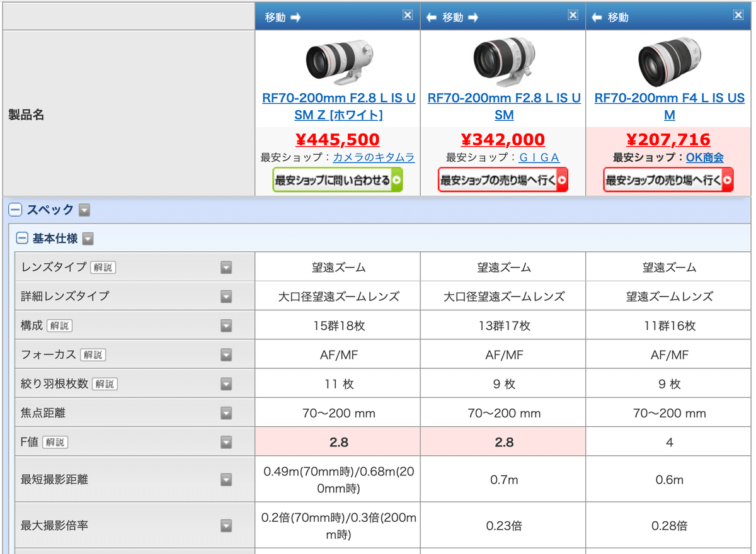Show 解説 for 絞り羽根枚数
Screen dimensions: 756x554
pyautogui.click(x=105, y=383)
